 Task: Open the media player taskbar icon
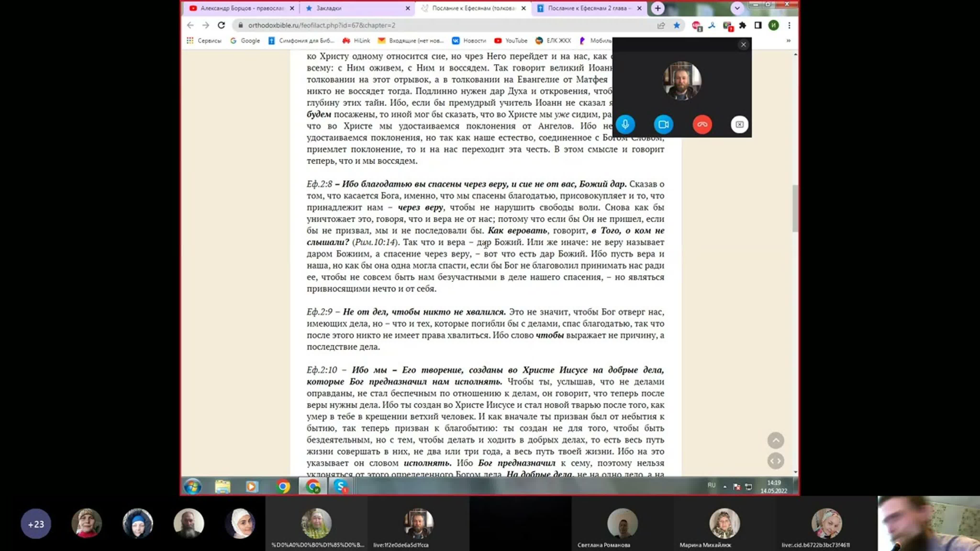251,486
